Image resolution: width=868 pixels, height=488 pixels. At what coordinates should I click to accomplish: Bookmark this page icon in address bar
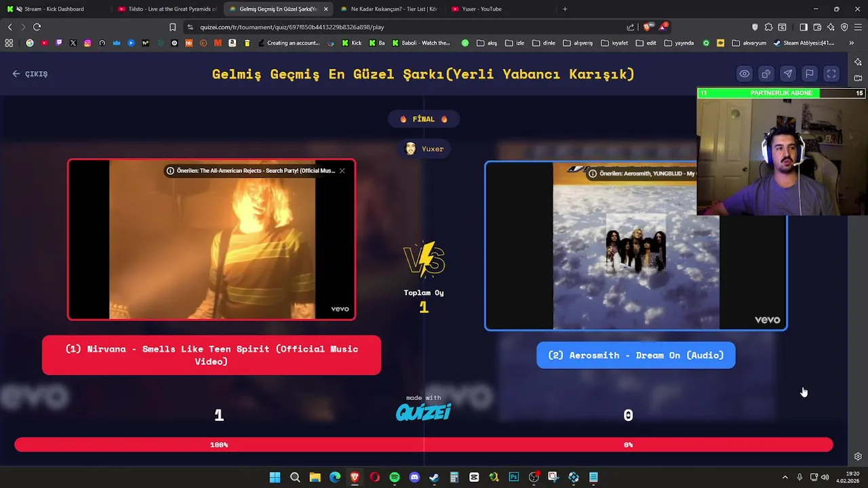172,27
